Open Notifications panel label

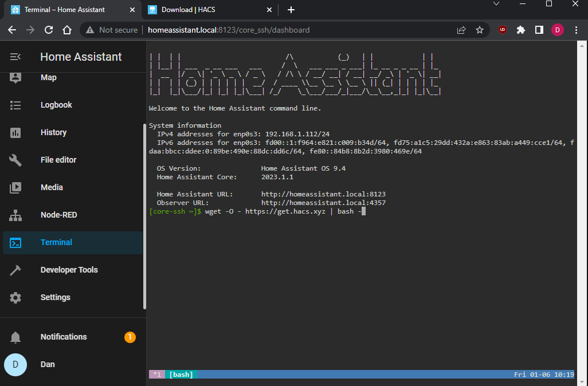tap(64, 337)
